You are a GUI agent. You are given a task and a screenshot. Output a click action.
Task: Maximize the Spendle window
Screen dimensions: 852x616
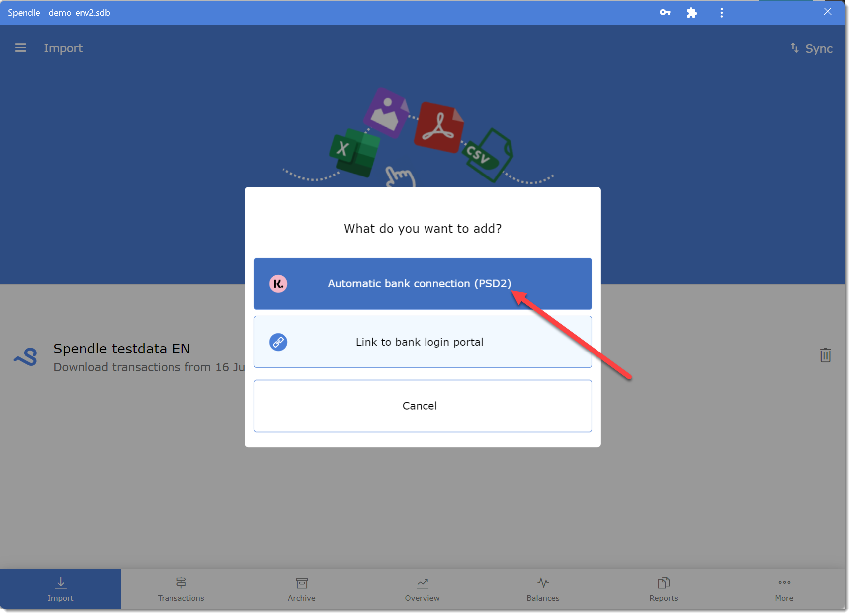(793, 12)
